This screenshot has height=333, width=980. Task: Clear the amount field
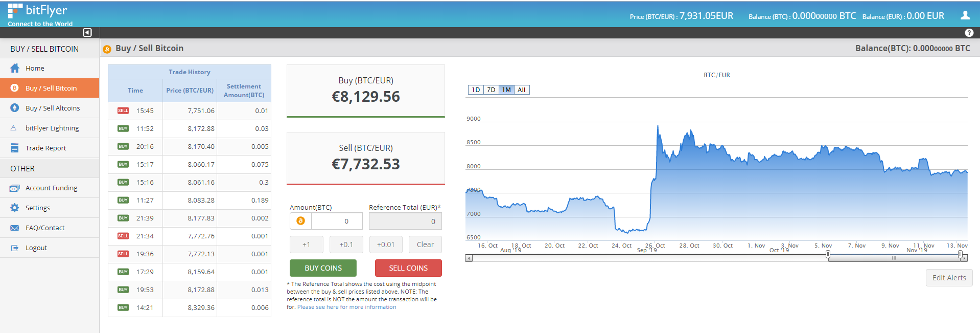point(425,245)
